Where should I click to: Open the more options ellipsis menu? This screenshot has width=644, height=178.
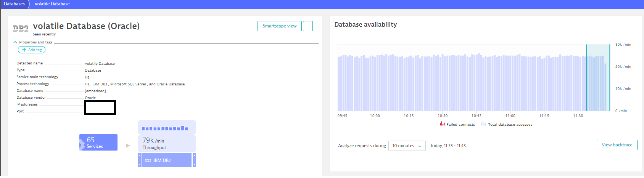coord(308,26)
